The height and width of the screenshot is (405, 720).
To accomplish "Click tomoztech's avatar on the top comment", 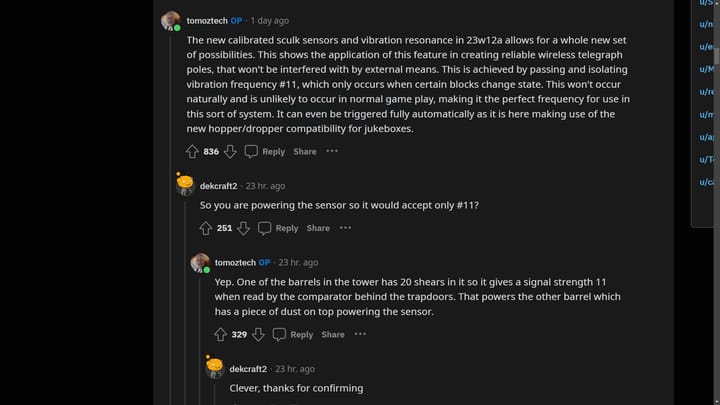I will pos(171,20).
